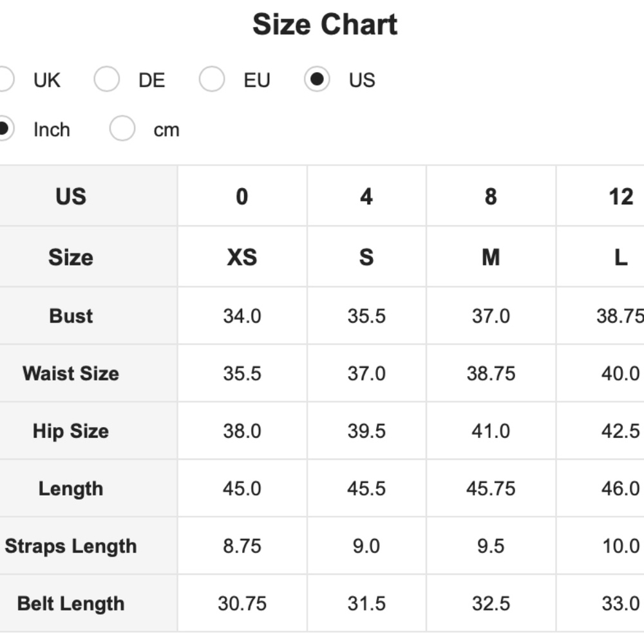This screenshot has width=644, height=644.
Task: Switch measurements to cm
Action: point(122,129)
